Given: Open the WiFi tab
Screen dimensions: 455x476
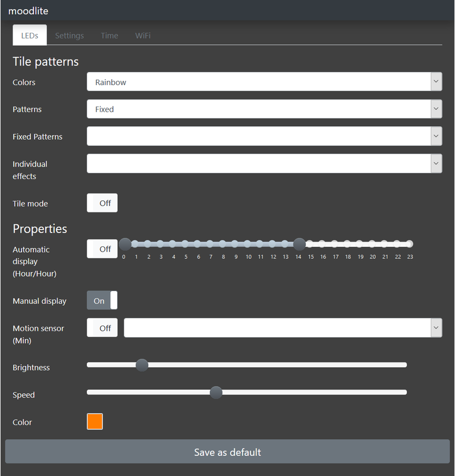Looking at the screenshot, I should tap(143, 36).
